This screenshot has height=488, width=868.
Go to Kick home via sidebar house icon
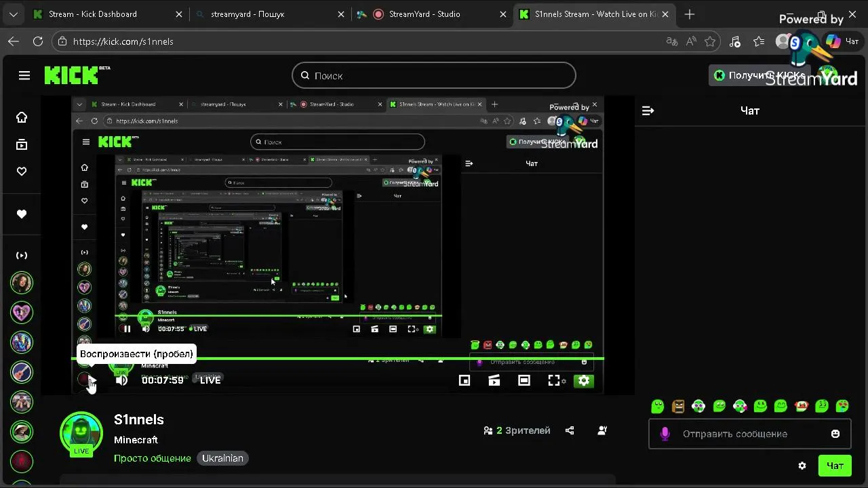(22, 117)
